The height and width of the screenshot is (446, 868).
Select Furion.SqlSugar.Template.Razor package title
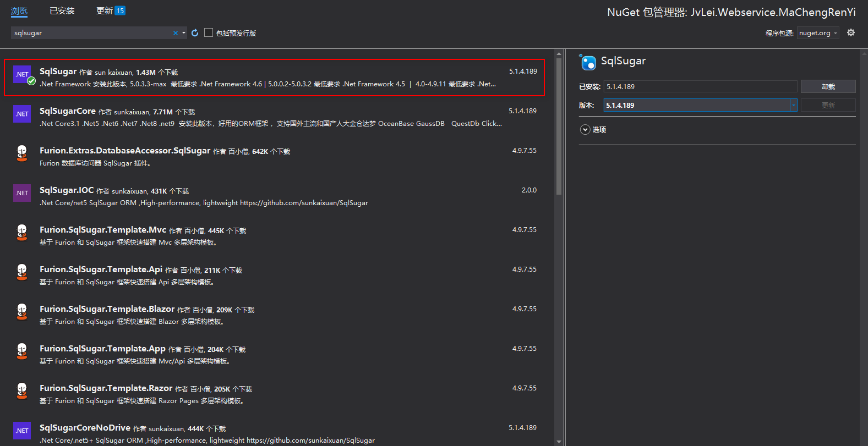click(106, 388)
